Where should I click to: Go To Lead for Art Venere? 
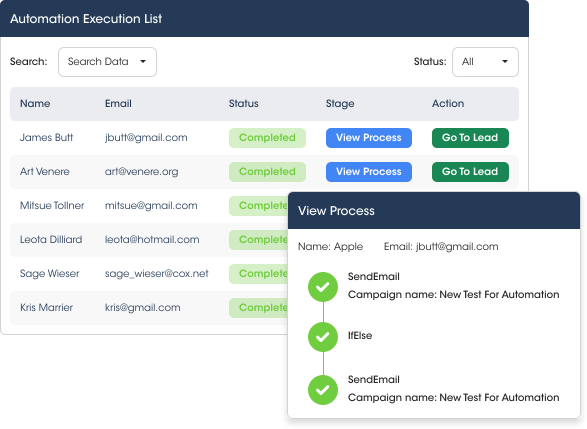click(x=470, y=172)
